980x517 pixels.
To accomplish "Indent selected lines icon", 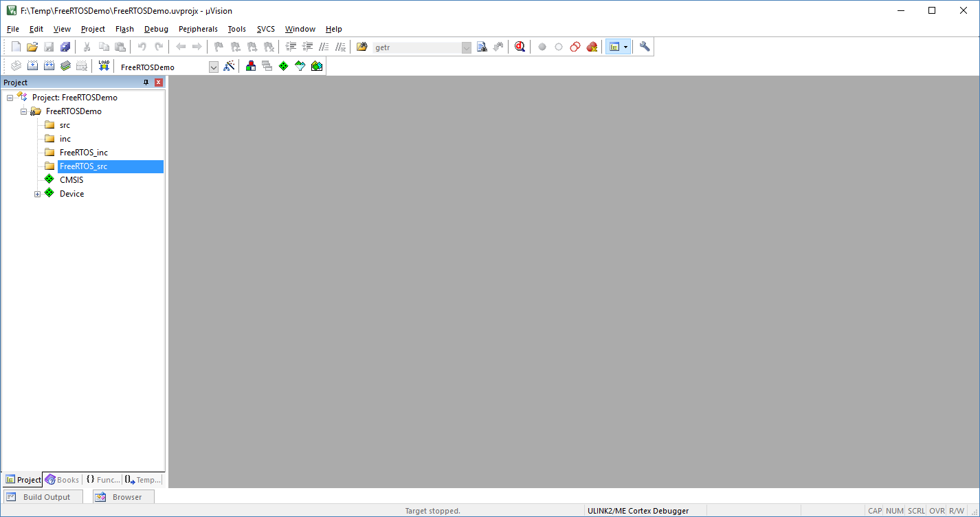I will 291,47.
